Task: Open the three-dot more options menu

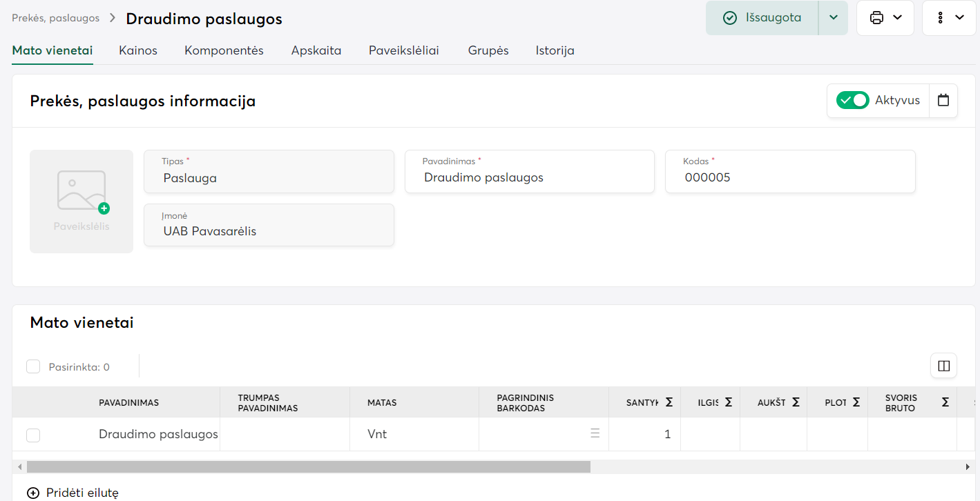Action: tap(941, 18)
